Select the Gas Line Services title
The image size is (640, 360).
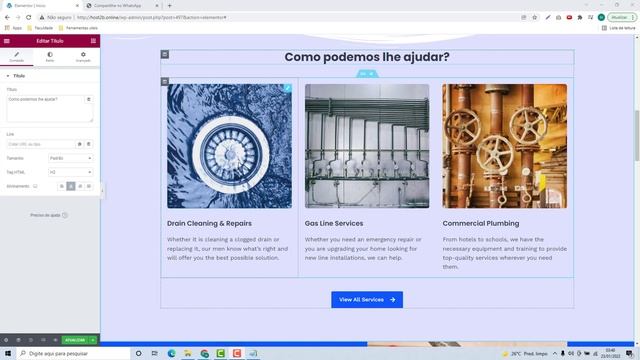(334, 223)
